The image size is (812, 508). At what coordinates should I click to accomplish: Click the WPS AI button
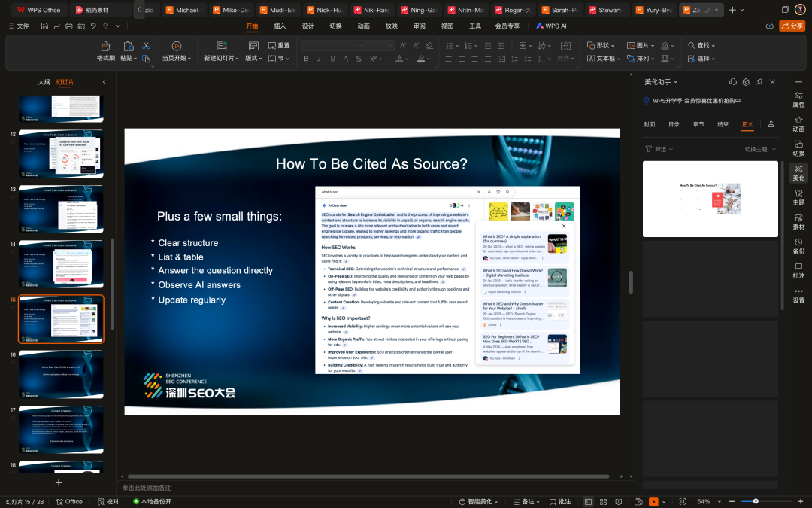(x=551, y=26)
